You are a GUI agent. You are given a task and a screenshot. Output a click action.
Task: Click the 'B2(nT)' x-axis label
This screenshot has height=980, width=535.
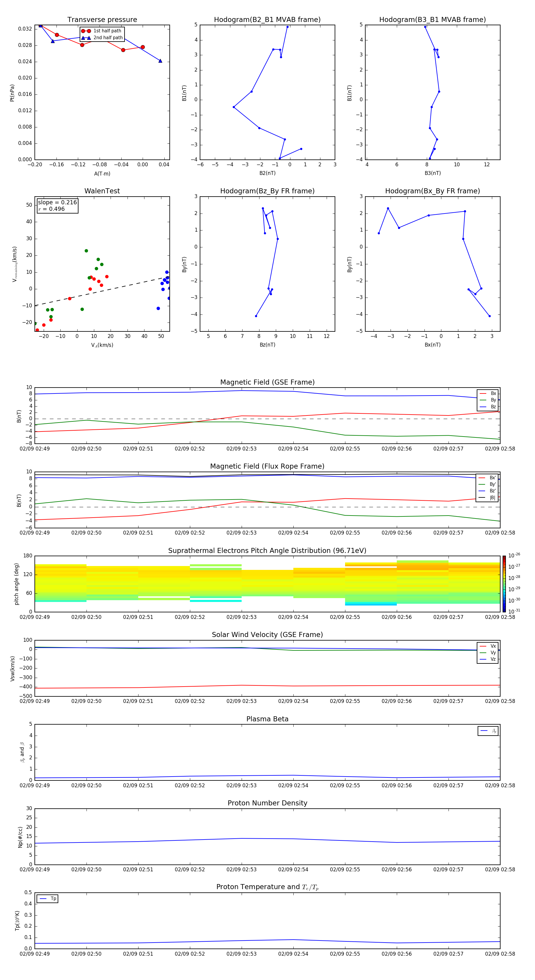[267, 173]
